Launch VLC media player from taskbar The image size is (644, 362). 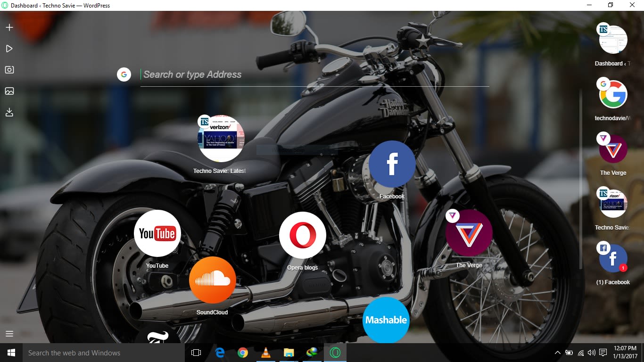pyautogui.click(x=266, y=353)
